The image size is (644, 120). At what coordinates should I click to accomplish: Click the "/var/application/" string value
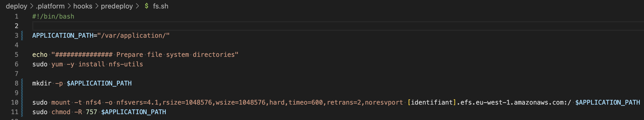click(133, 36)
